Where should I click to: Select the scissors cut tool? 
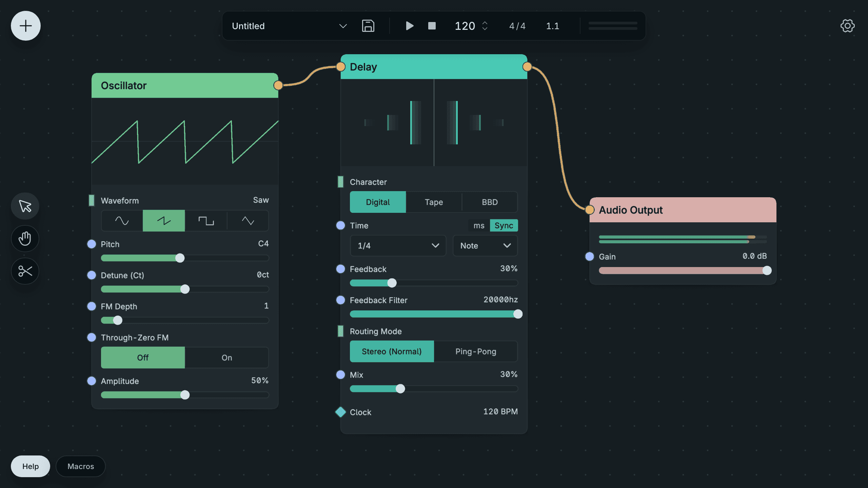pos(25,271)
